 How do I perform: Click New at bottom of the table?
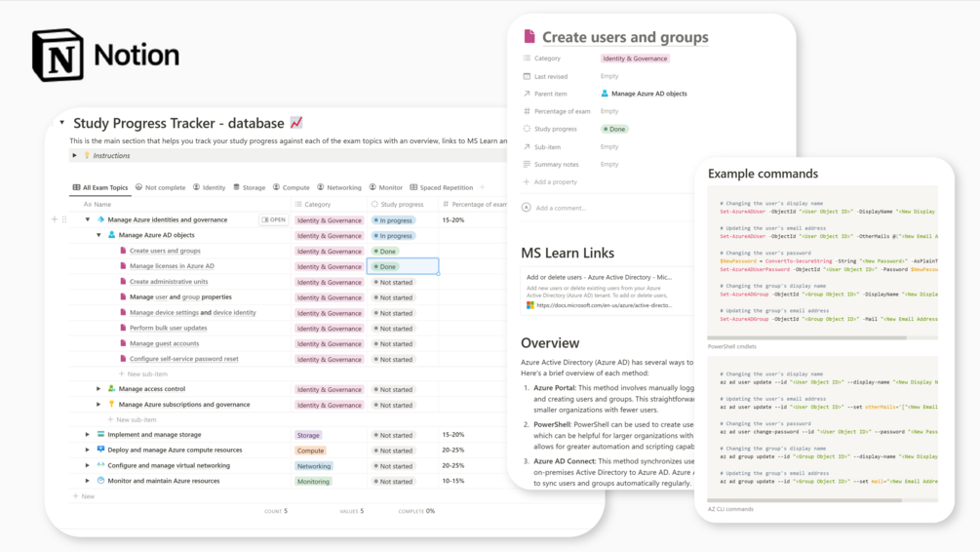(x=84, y=496)
